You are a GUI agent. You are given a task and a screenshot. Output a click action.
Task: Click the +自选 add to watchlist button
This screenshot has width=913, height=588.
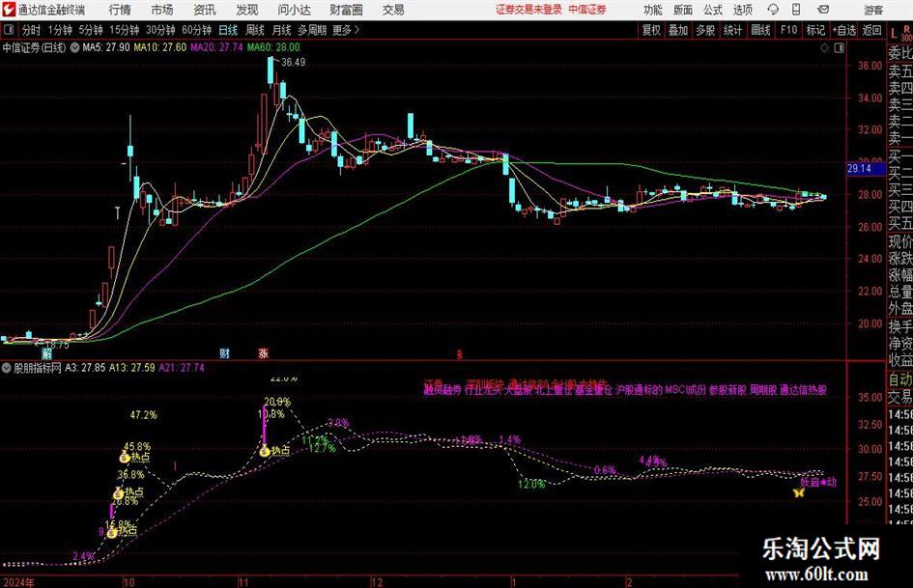click(843, 30)
